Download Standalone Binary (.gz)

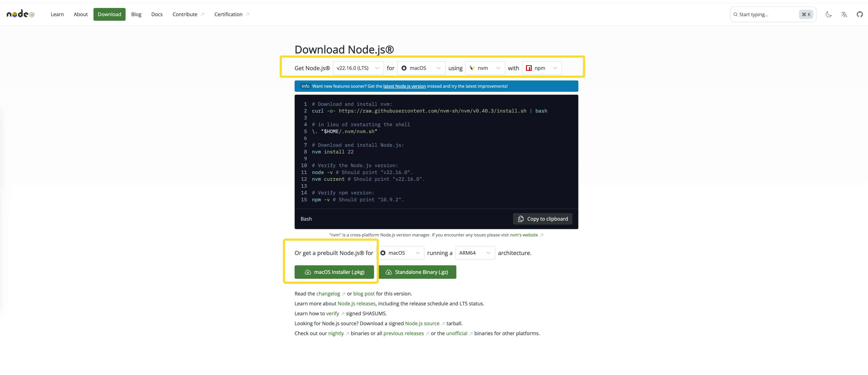pyautogui.click(x=417, y=272)
